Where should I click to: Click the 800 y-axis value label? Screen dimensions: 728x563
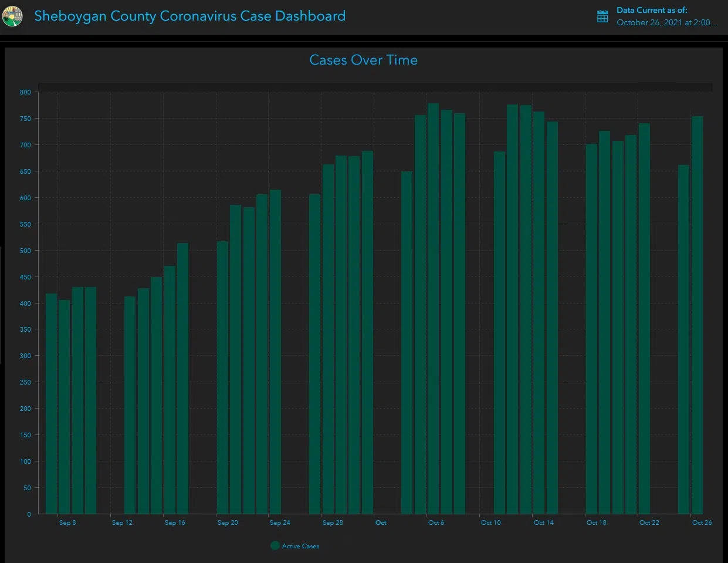coord(25,92)
